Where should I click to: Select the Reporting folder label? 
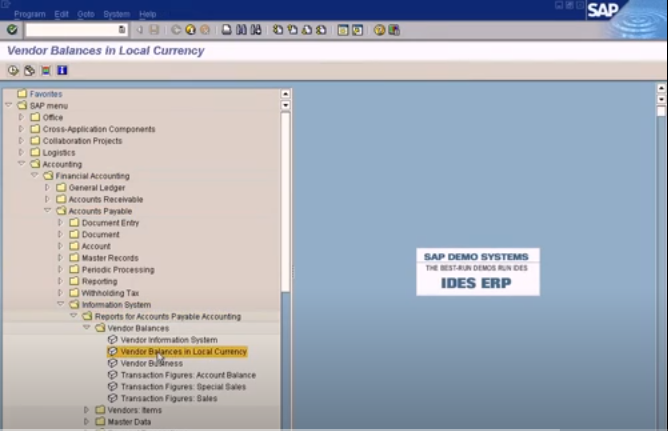click(99, 281)
